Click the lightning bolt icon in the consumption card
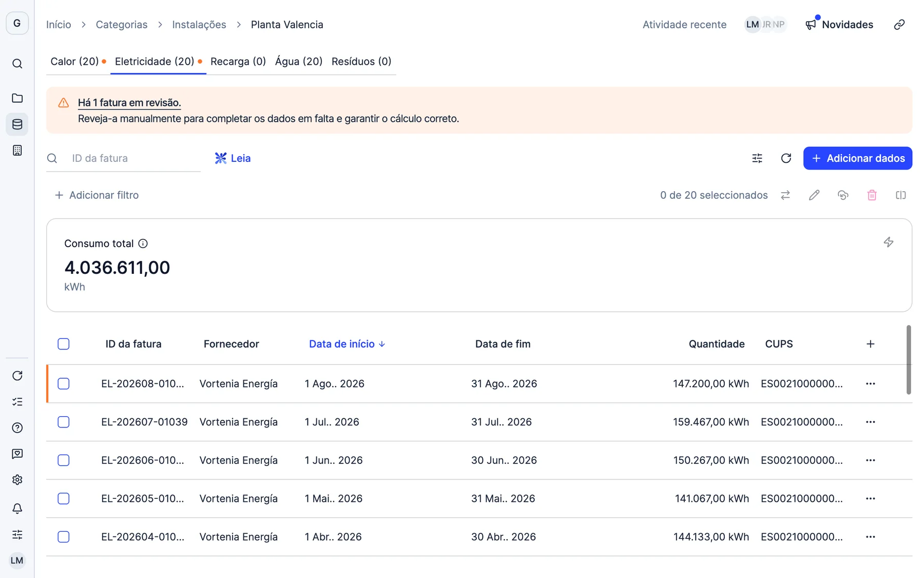 pyautogui.click(x=889, y=242)
